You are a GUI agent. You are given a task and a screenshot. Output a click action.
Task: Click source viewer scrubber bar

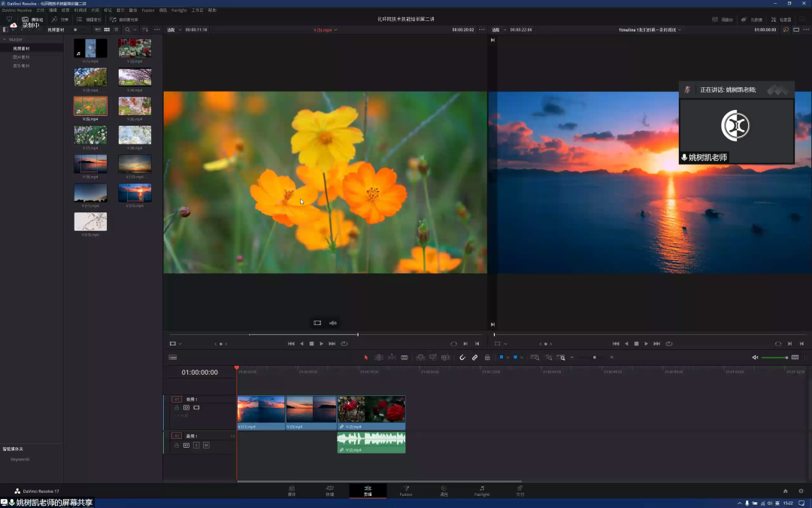(327, 334)
